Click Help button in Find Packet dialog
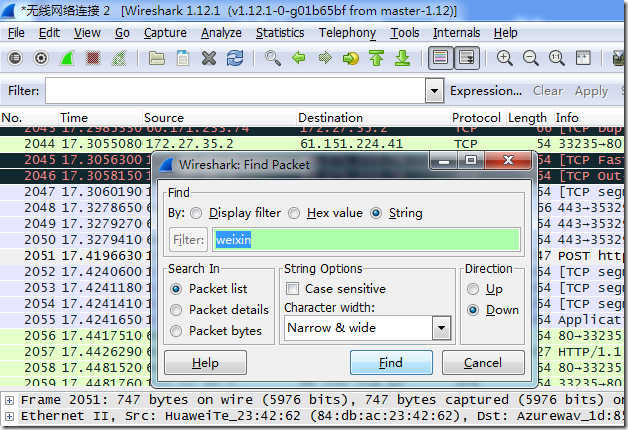Image resolution: width=628 pixels, height=430 pixels. click(x=205, y=363)
